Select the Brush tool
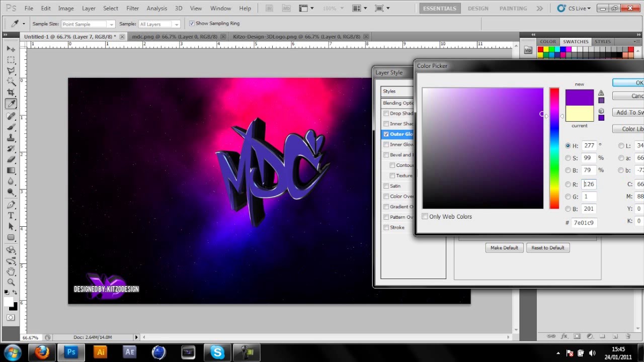644x362 pixels. (11, 127)
